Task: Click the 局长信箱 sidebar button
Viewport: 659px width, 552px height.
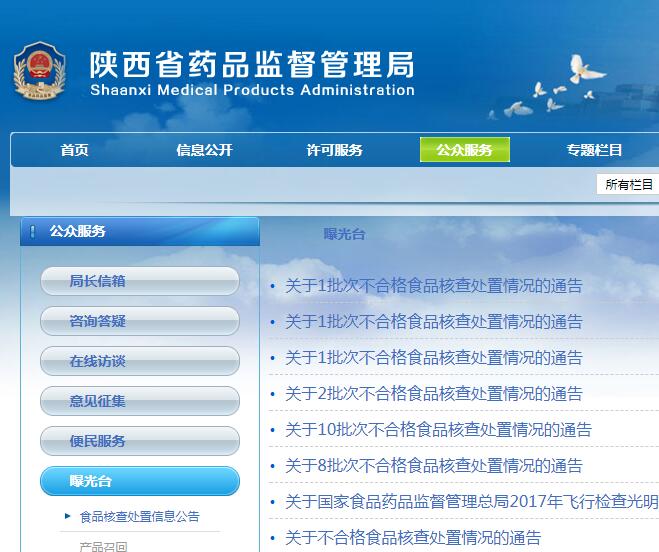Action: (x=140, y=281)
